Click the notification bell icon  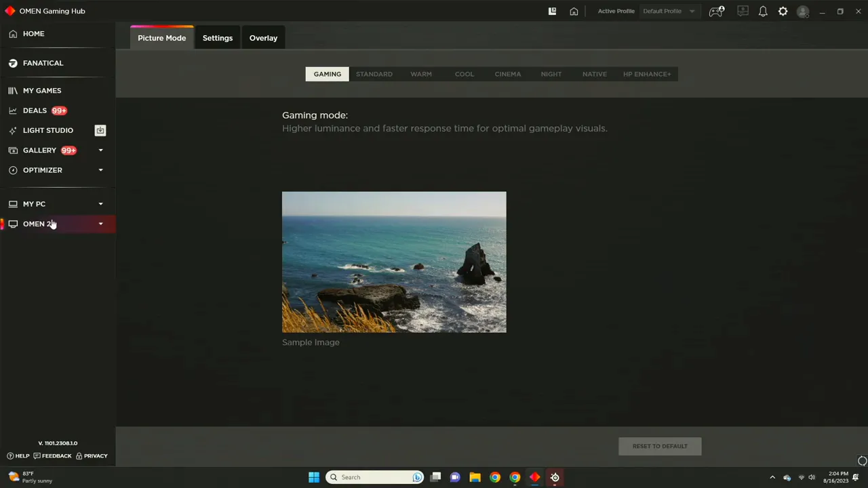point(763,11)
